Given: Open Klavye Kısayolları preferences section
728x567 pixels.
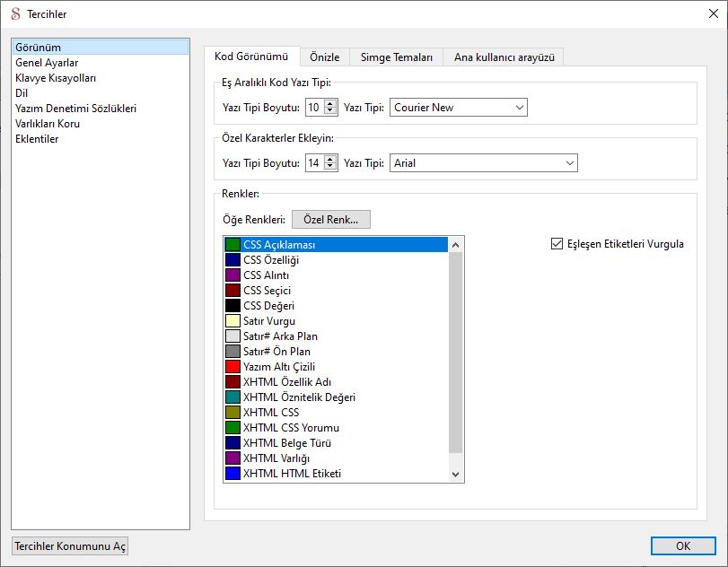Looking at the screenshot, I should click(x=101, y=78).
